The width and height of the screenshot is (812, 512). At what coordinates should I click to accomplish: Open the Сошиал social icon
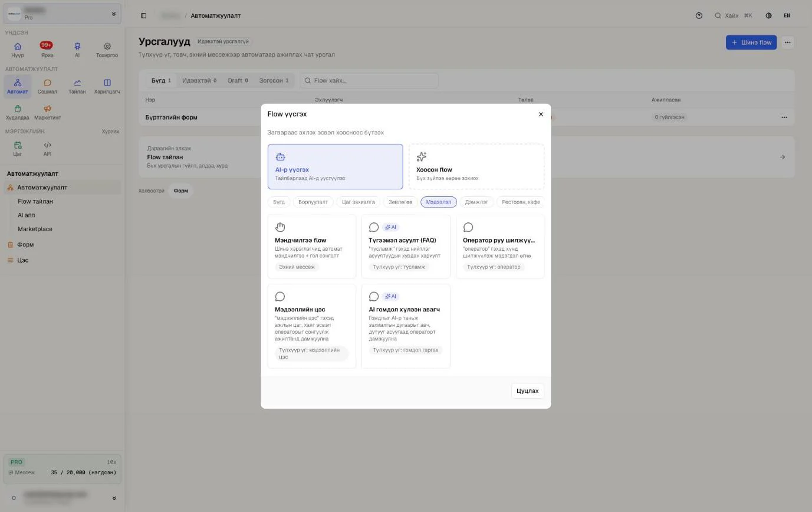(x=47, y=86)
